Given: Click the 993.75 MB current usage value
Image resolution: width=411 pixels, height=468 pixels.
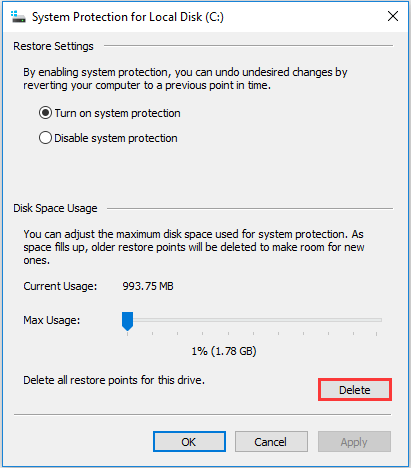Looking at the screenshot, I should (148, 286).
